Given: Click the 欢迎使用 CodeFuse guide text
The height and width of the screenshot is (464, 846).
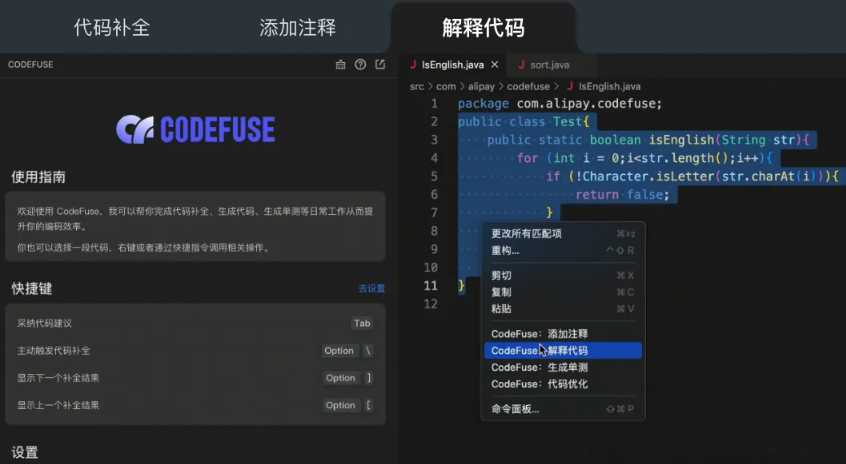Looking at the screenshot, I should (x=195, y=219).
